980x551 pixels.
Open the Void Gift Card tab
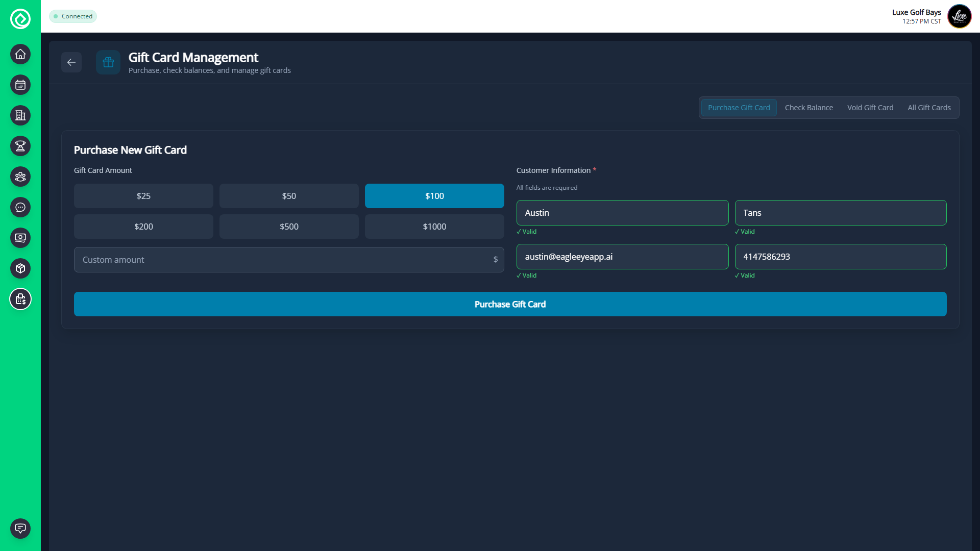(x=870, y=108)
